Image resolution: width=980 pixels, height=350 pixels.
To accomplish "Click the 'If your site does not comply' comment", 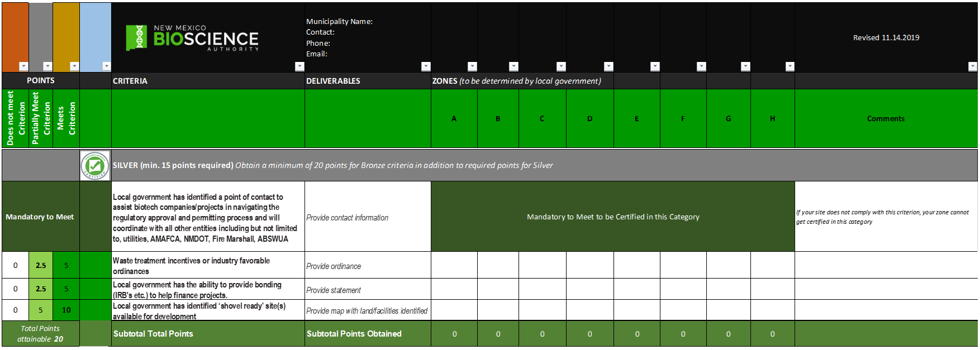I will (x=886, y=217).
